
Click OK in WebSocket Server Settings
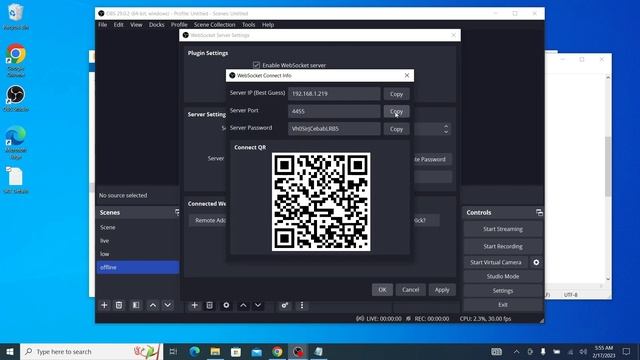point(382,290)
